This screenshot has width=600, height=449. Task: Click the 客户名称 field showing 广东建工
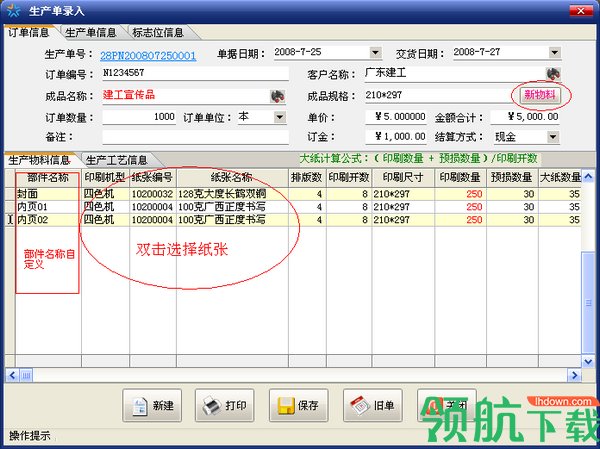tap(455, 73)
